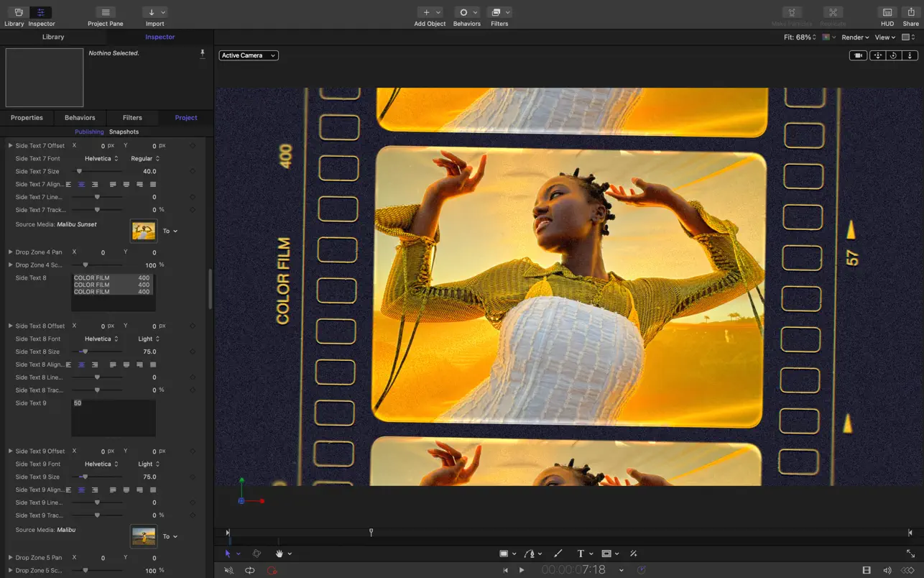The image size is (924, 578).
Task: Switch to the Properties tab
Action: click(x=27, y=117)
